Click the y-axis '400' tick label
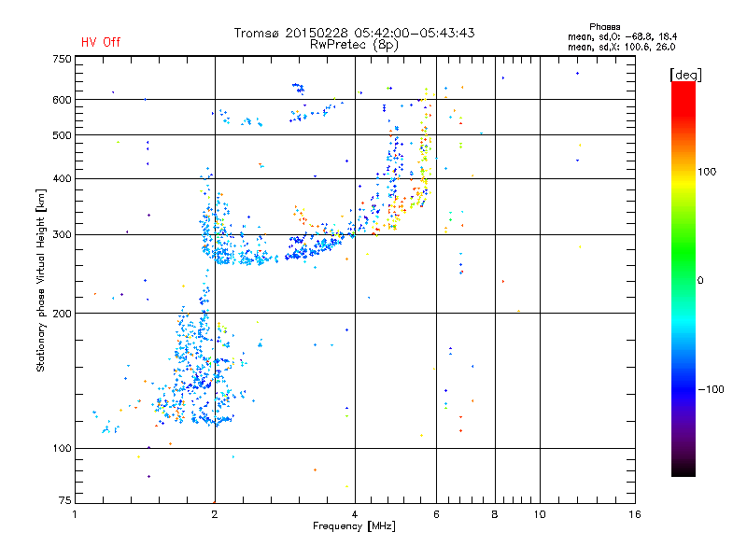This screenshot has width=747, height=560. coord(62,178)
